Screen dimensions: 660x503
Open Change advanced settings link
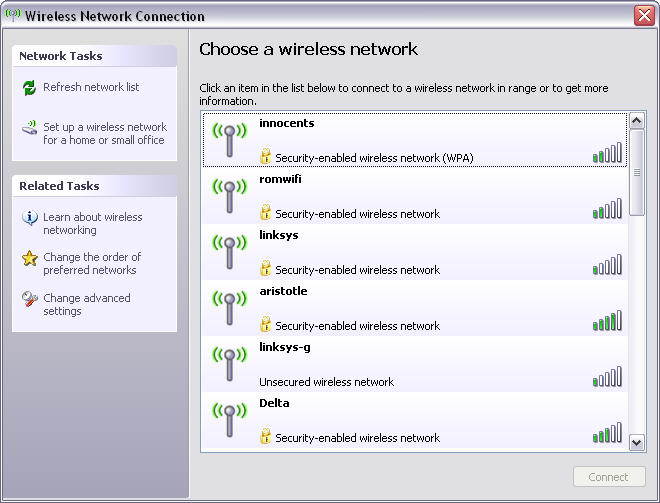(x=87, y=305)
